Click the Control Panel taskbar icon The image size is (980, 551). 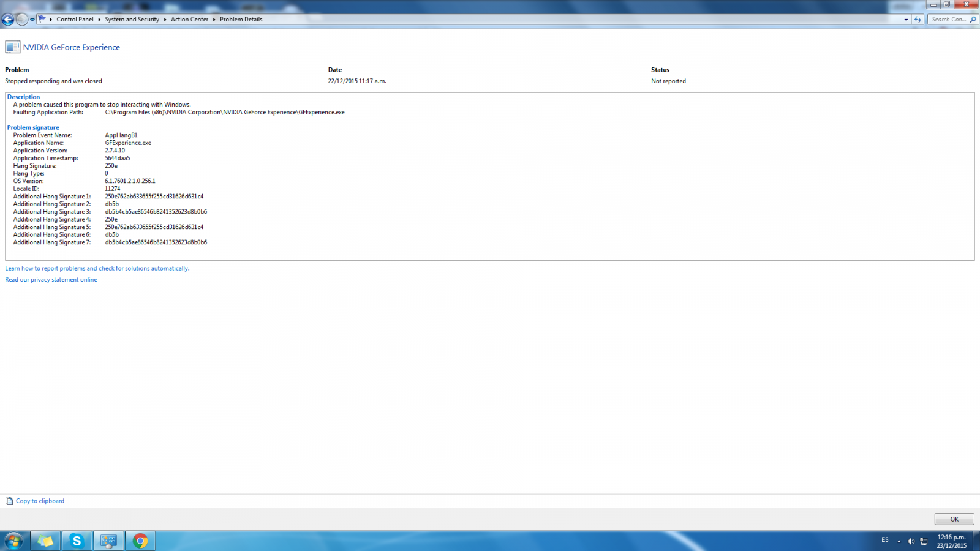coord(108,541)
